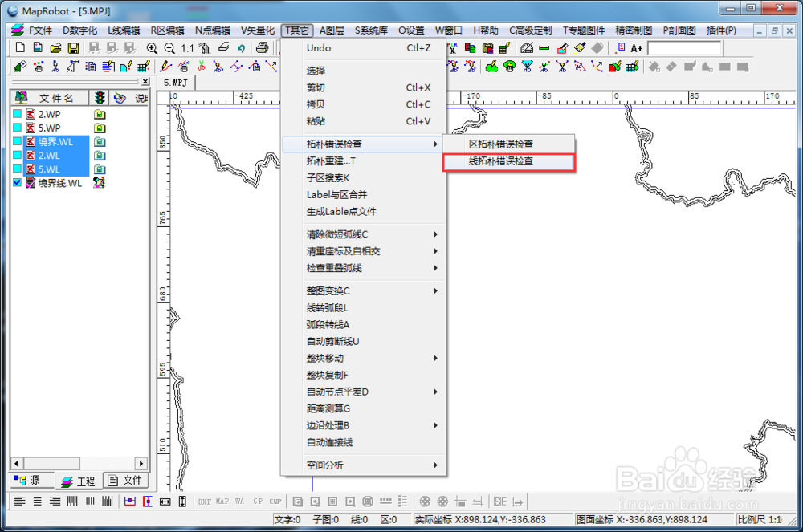Image resolution: width=803 pixels, height=532 pixels.
Task: Click the Zoom in magnifier icon
Action: pos(152,48)
